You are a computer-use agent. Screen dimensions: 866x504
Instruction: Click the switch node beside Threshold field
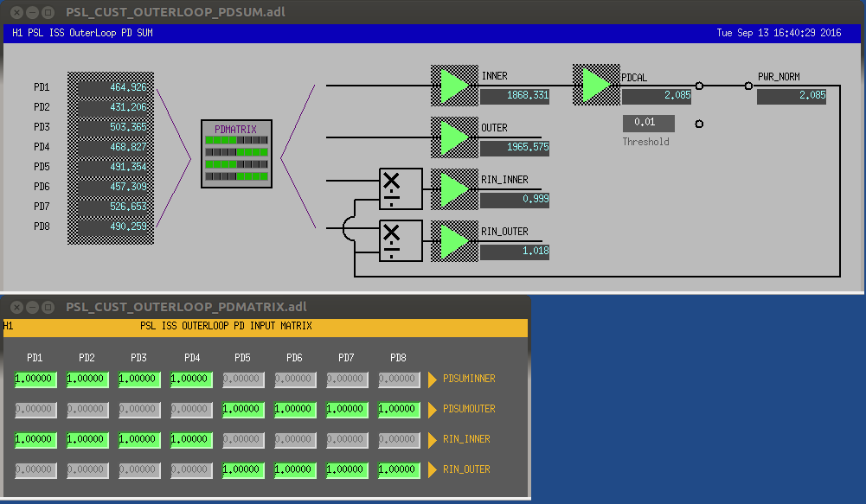699,124
